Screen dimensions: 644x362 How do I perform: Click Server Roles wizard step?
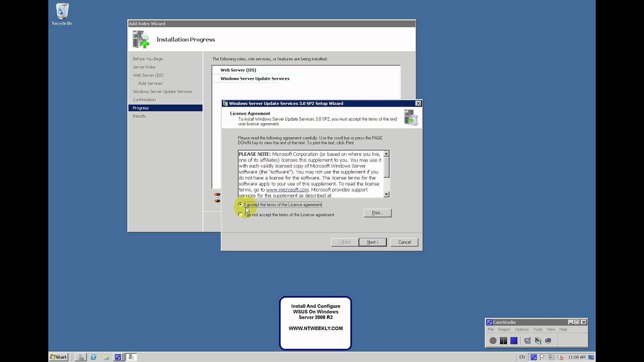(x=144, y=67)
